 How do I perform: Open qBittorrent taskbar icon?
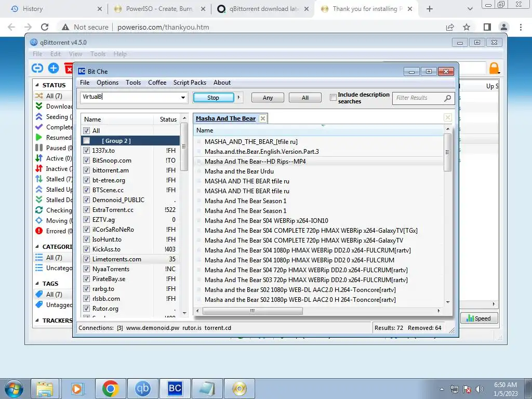142,389
